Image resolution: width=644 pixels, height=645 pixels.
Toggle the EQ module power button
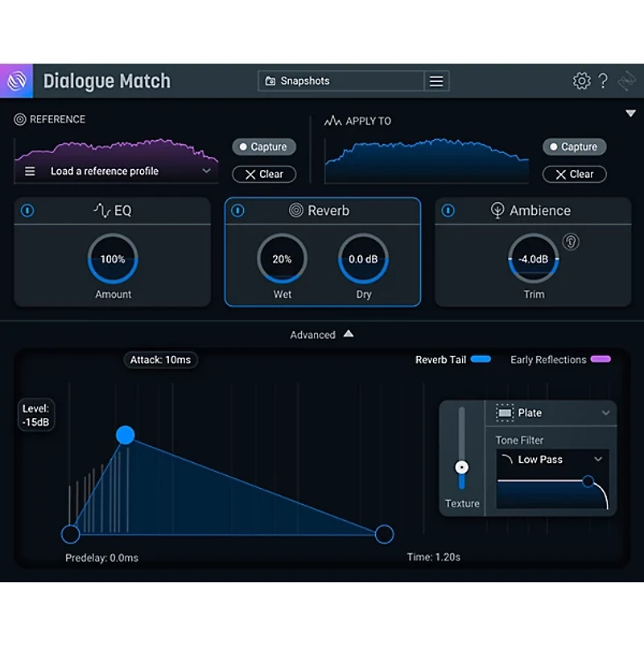click(27, 210)
